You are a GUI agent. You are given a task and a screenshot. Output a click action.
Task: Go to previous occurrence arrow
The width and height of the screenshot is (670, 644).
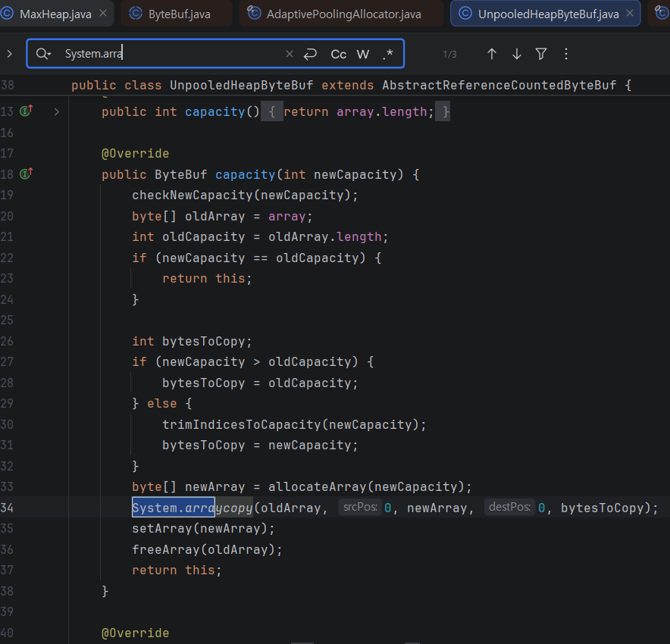pos(492,54)
